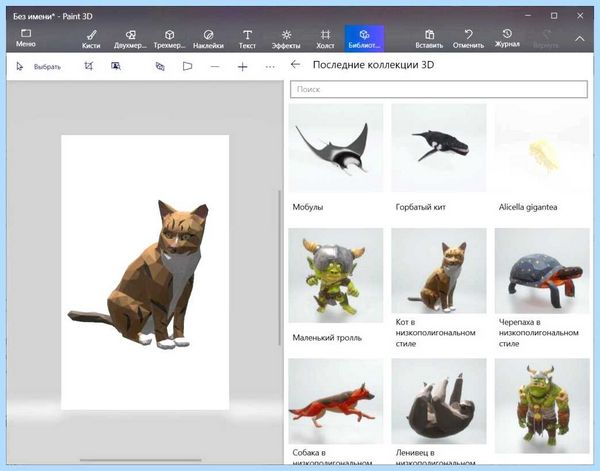Viewport: 600px width, 471px height.
Task: Click the crop icon in the toolbar
Action: point(88,66)
